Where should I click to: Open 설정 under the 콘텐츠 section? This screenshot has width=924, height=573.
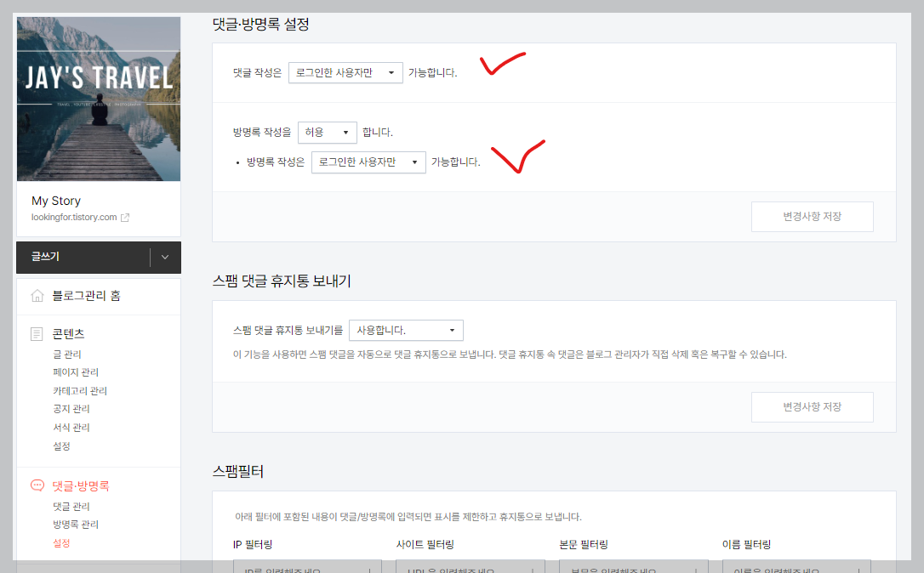[62, 445]
